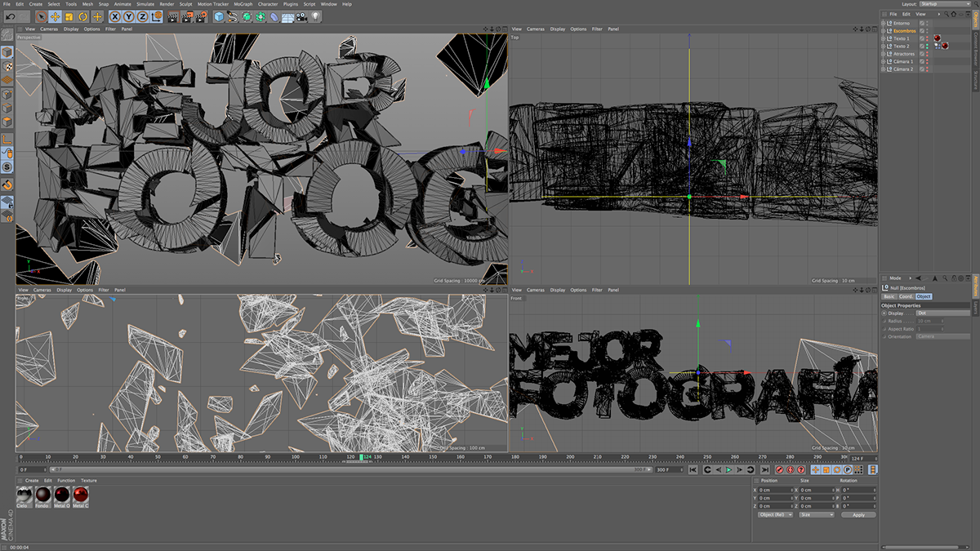Click the Autokeying icon in timeline

coord(790,470)
